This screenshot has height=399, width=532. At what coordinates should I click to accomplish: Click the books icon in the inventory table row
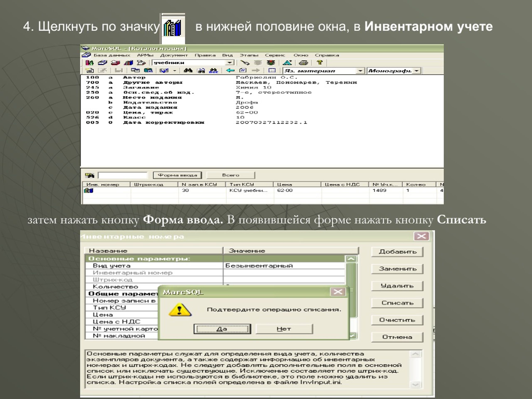point(89,191)
